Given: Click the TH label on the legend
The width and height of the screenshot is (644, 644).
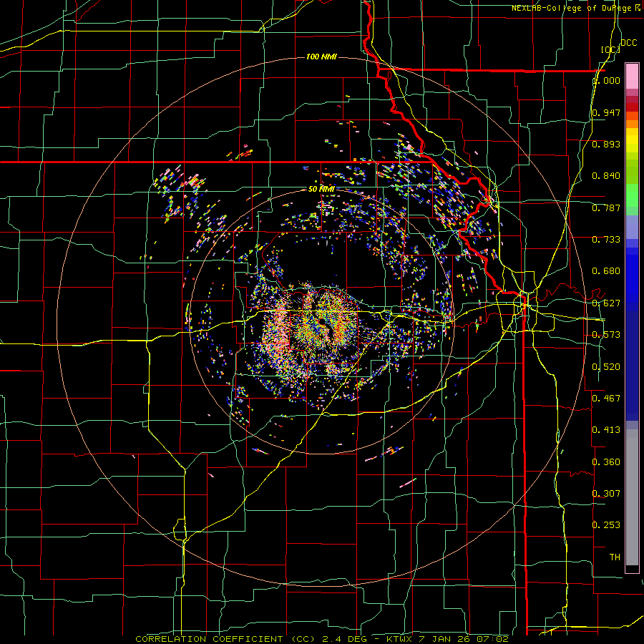Looking at the screenshot, I should pos(615,557).
